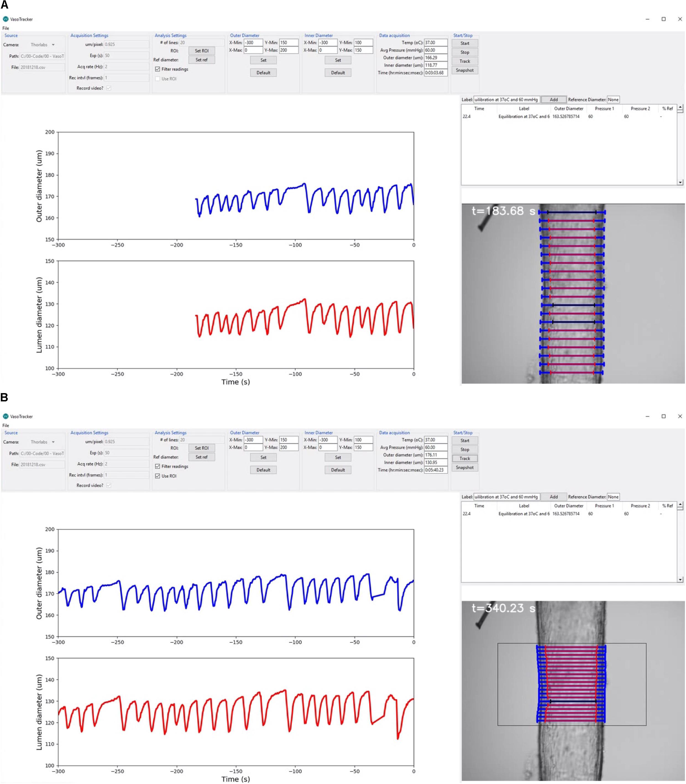Click Start button in lower window
686x784 pixels.
465,440
